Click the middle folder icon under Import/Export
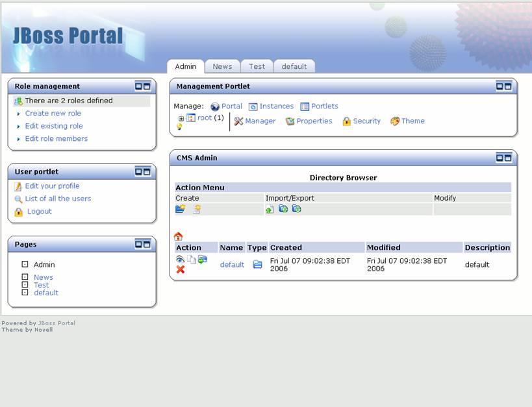 [283, 208]
